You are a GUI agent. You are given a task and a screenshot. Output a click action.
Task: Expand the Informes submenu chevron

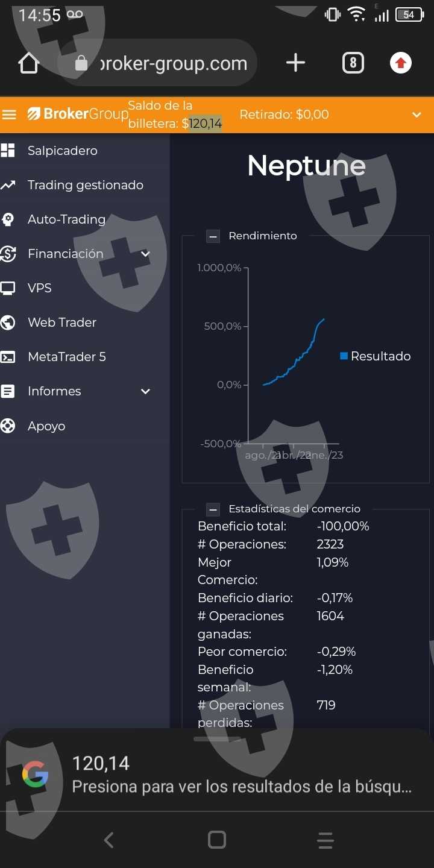point(145,391)
